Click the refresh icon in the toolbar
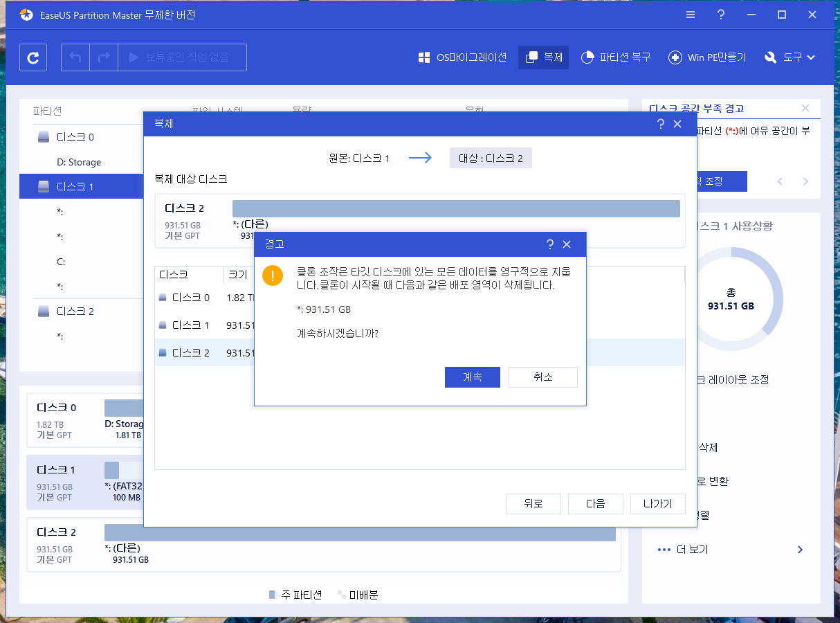 [33, 57]
